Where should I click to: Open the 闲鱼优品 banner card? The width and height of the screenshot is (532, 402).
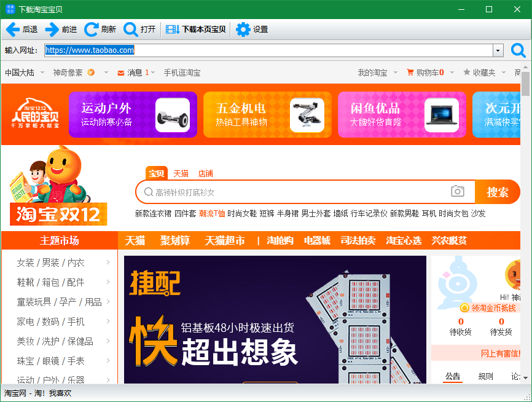click(402, 115)
